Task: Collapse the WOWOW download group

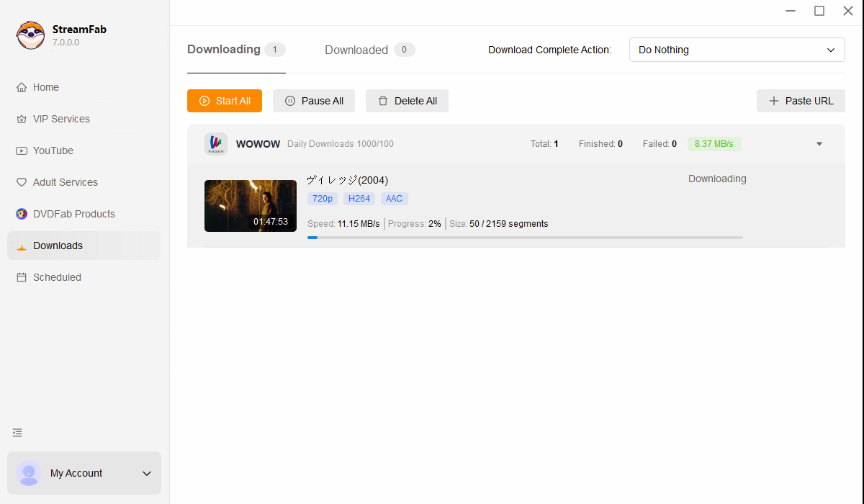Action: coord(819,143)
